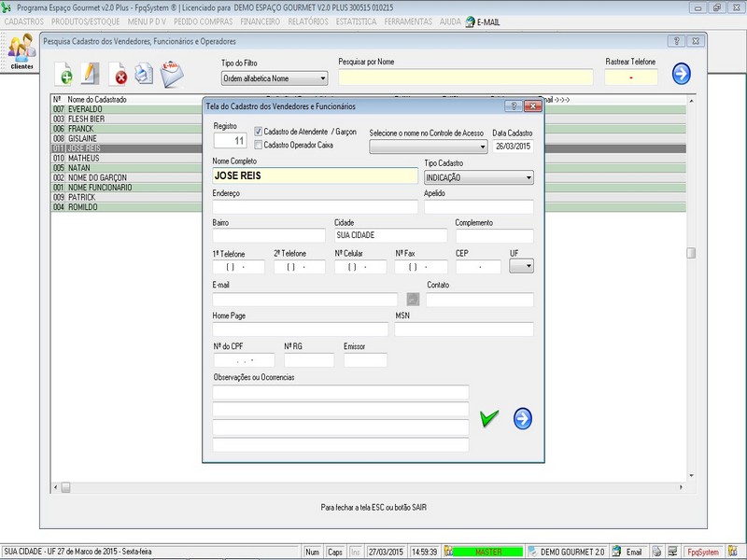Viewport: 747px width, 560px height.
Task: Click the add new record icon
Action: click(x=64, y=75)
